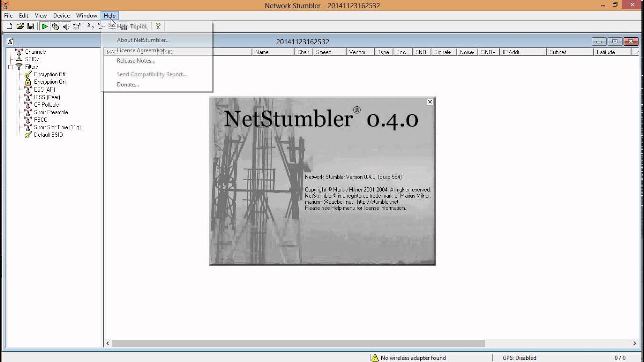The width and height of the screenshot is (644, 362).
Task: Select the Encryption Off key icon
Action: (28, 74)
